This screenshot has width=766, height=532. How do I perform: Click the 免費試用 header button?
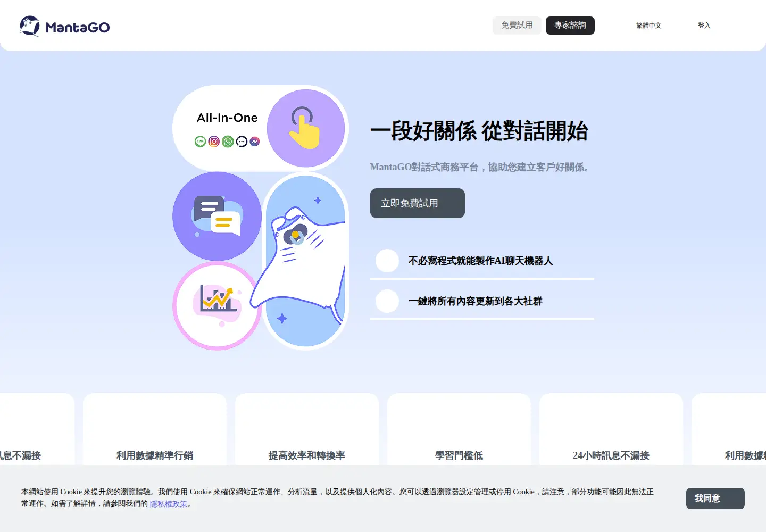point(517,26)
